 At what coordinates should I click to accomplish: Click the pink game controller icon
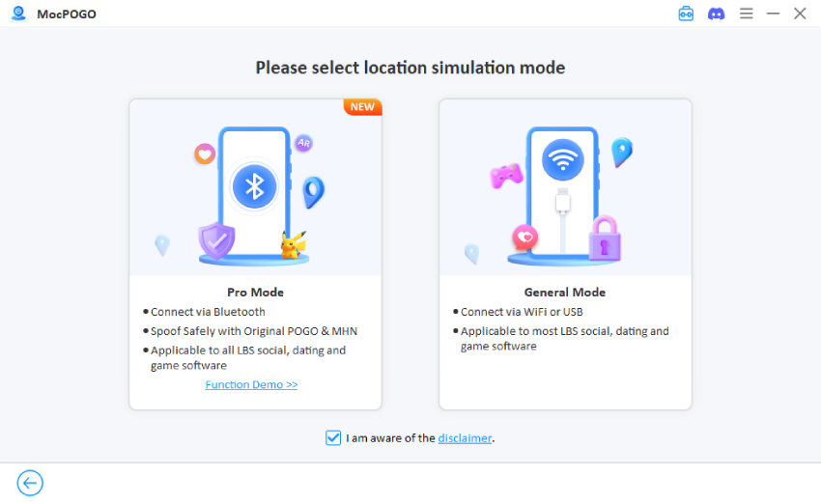click(x=505, y=176)
